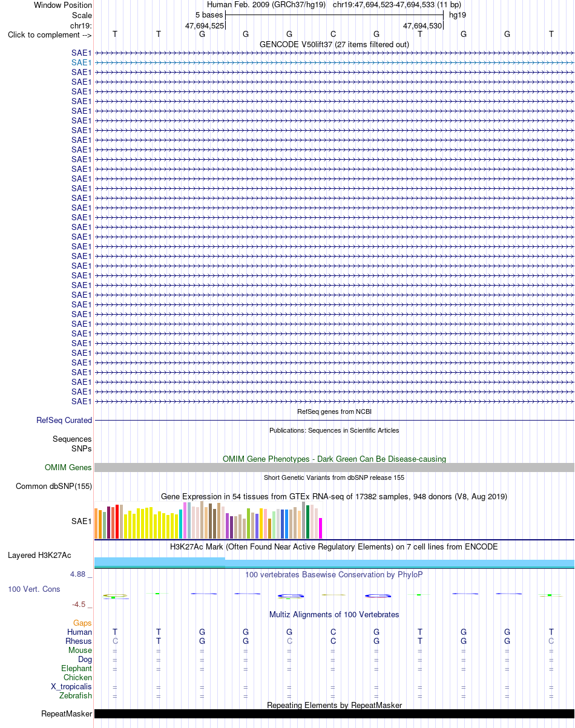This screenshot has height=728, width=575.
Task: Click the Scale label
Action: (82, 15)
